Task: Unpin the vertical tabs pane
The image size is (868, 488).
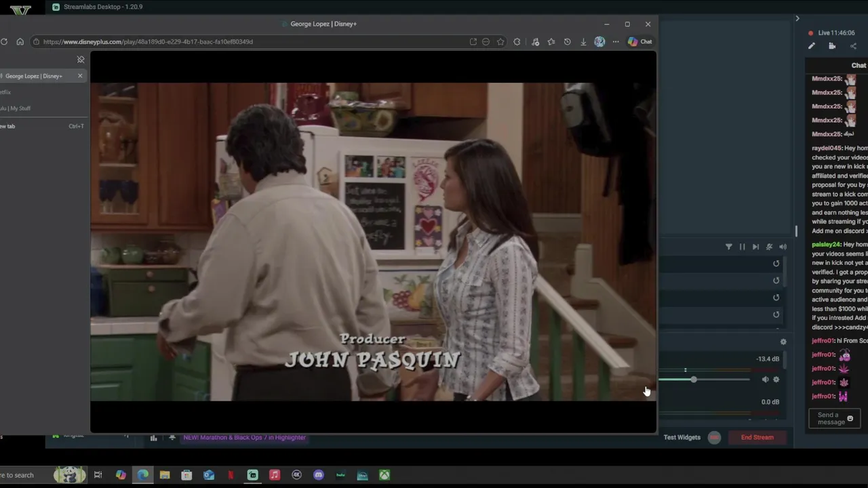Action: click(81, 60)
